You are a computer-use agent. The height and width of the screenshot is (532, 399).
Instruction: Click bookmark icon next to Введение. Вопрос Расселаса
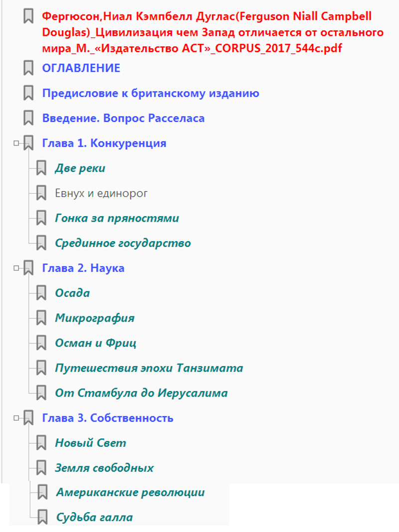(x=28, y=118)
